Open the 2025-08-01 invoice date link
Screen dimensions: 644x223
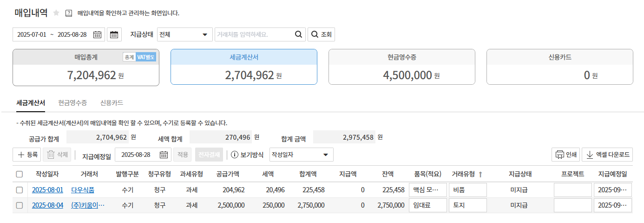click(47, 190)
